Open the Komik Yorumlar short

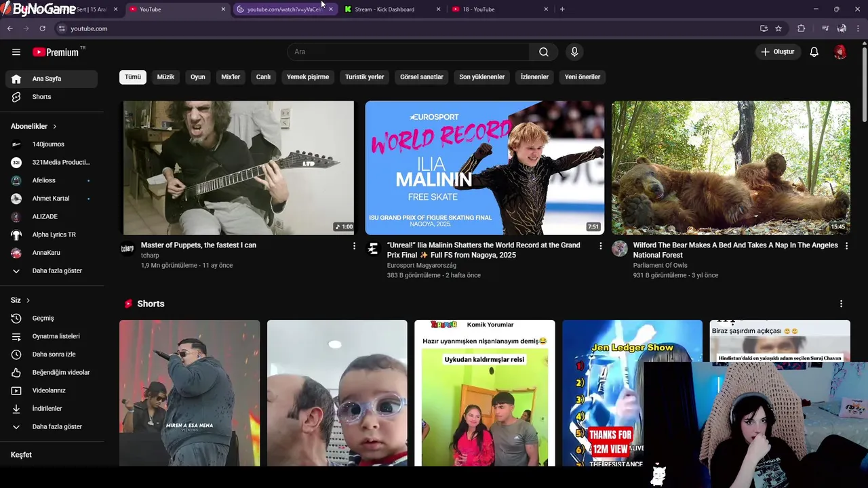[485, 393]
